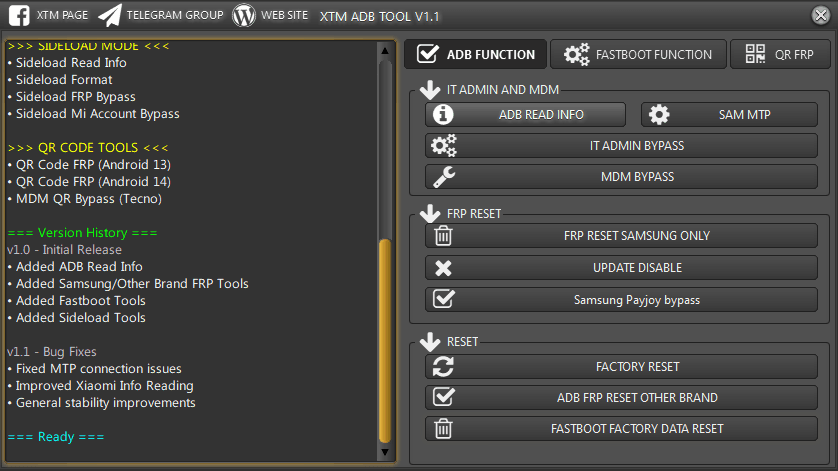Viewport: 838px width, 471px height.
Task: Click the gear icon on SAM MTP
Action: tap(659, 114)
